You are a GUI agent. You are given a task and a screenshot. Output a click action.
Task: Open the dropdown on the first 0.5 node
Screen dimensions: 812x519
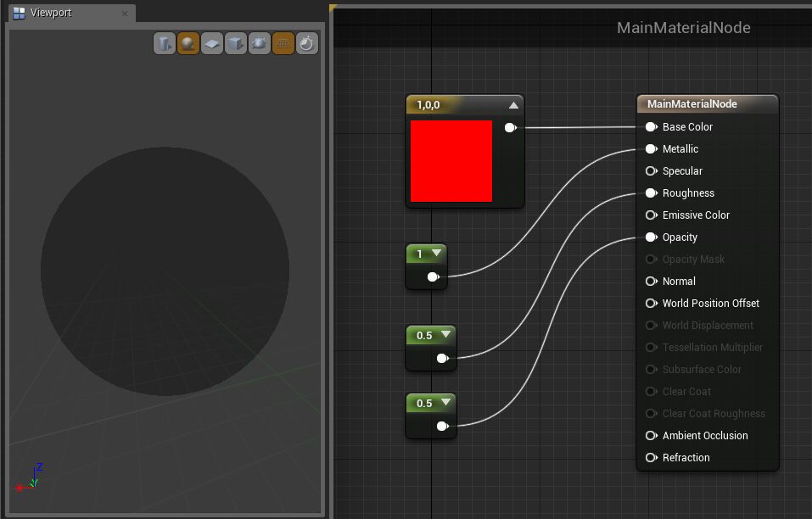445,335
